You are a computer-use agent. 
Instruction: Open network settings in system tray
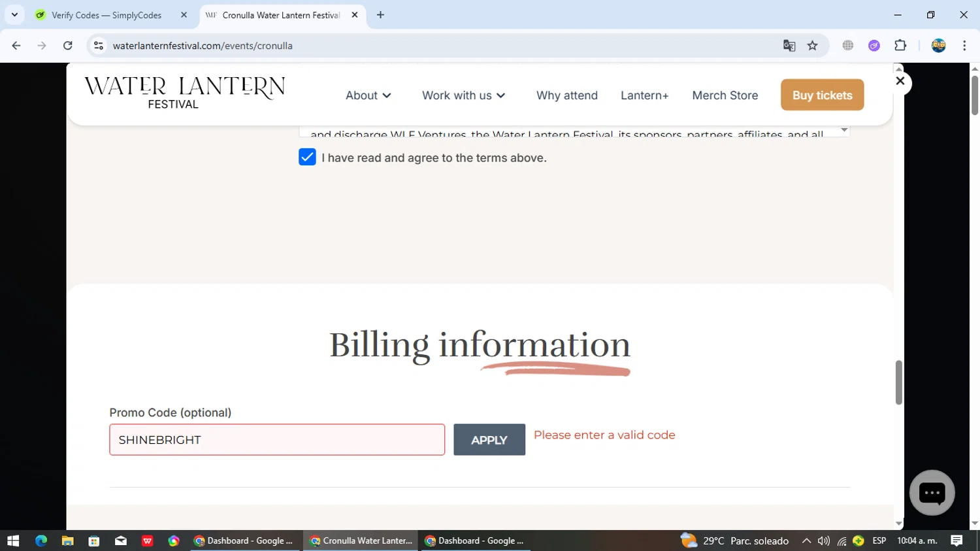tap(841, 541)
